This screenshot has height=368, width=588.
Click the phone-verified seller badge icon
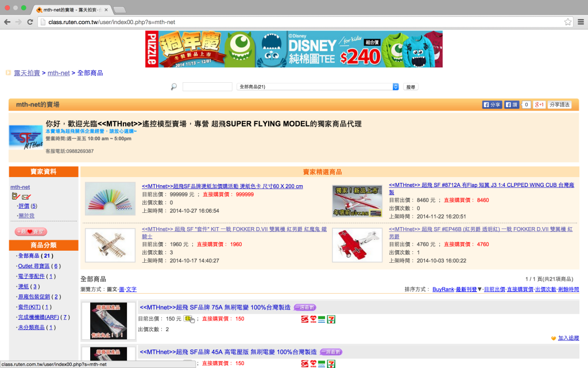click(16, 196)
